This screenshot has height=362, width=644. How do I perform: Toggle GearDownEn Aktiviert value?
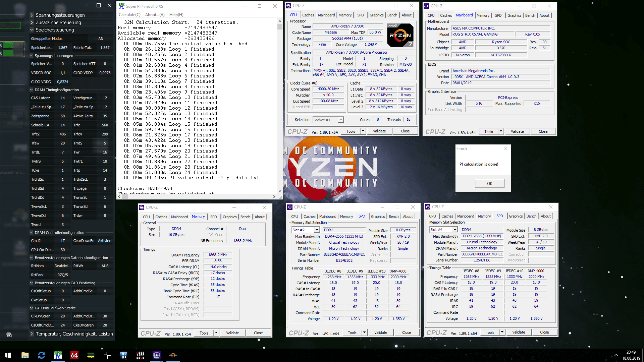click(105, 241)
